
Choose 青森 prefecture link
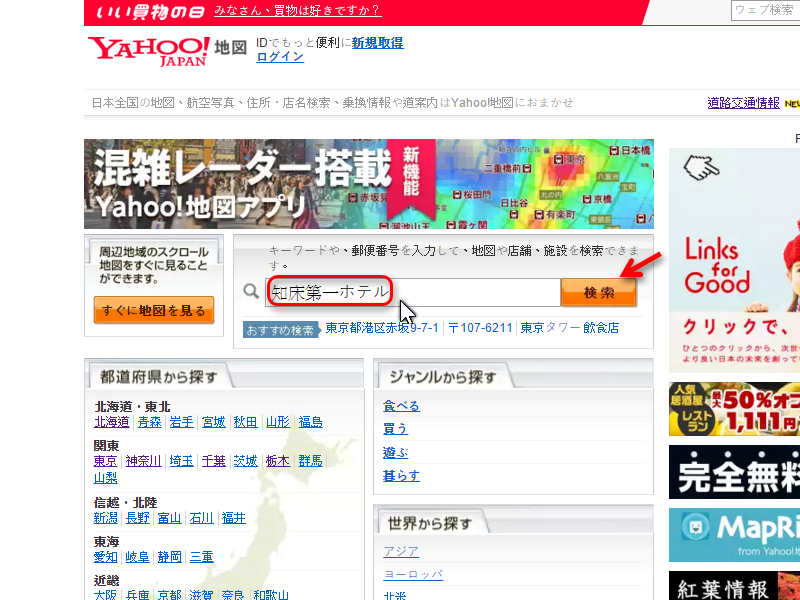click(x=149, y=422)
